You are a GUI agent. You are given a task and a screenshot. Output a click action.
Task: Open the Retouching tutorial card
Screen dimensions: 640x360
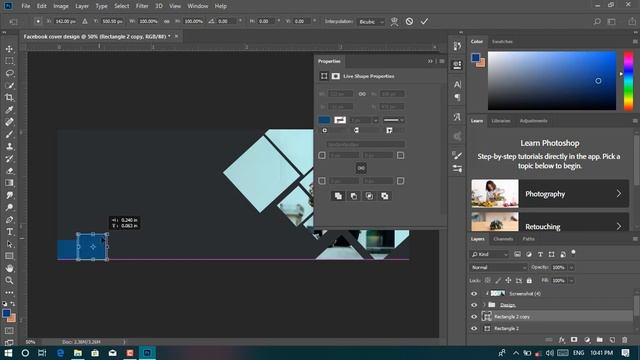coord(550,221)
